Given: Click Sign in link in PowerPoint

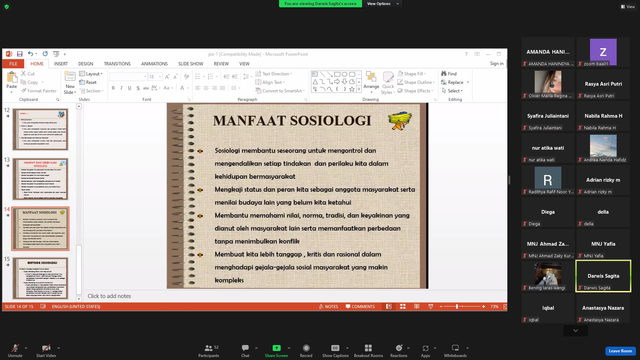Looking at the screenshot, I should (x=497, y=63).
